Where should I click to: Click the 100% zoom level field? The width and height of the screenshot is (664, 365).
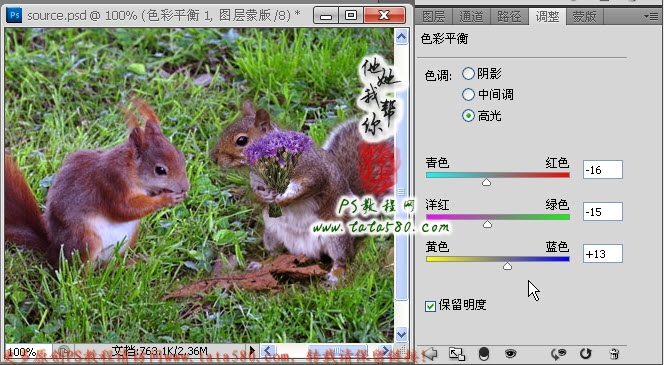point(28,351)
